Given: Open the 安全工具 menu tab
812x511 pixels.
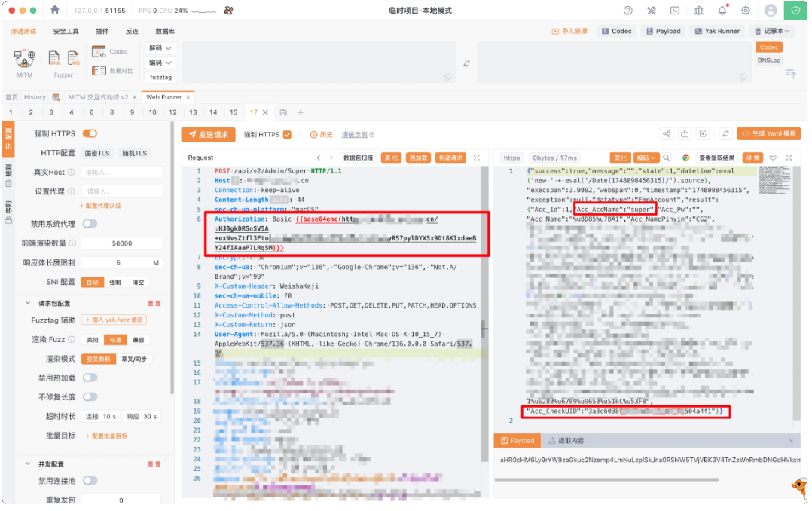Looking at the screenshot, I should pos(66,31).
